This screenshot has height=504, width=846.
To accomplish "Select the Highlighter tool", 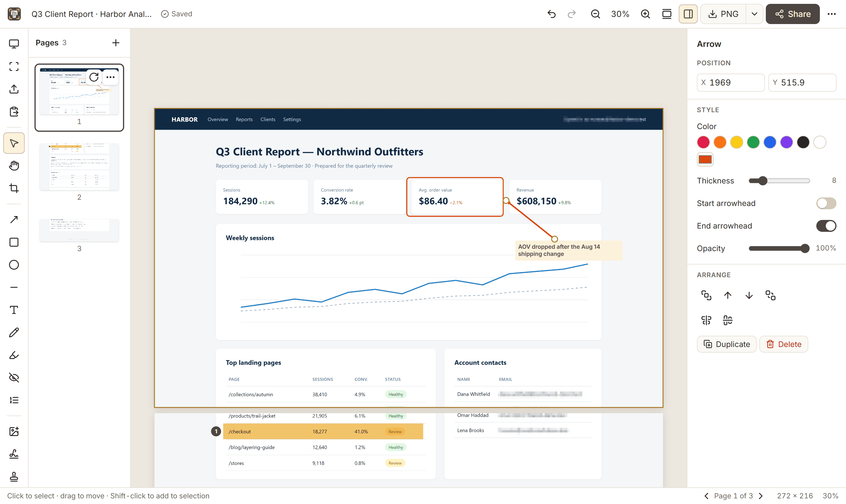I will coord(14,355).
